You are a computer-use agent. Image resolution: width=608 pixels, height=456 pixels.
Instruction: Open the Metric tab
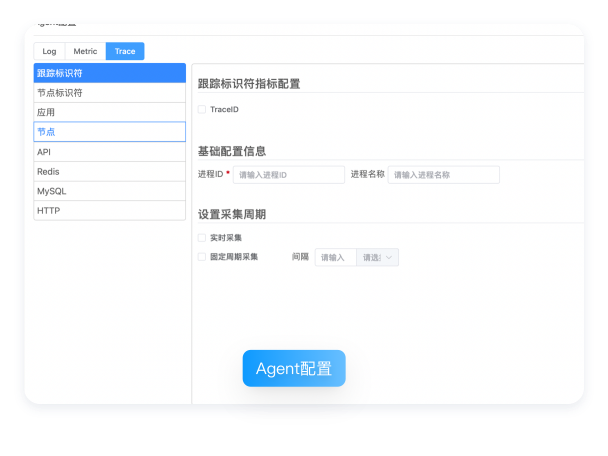[x=85, y=51]
